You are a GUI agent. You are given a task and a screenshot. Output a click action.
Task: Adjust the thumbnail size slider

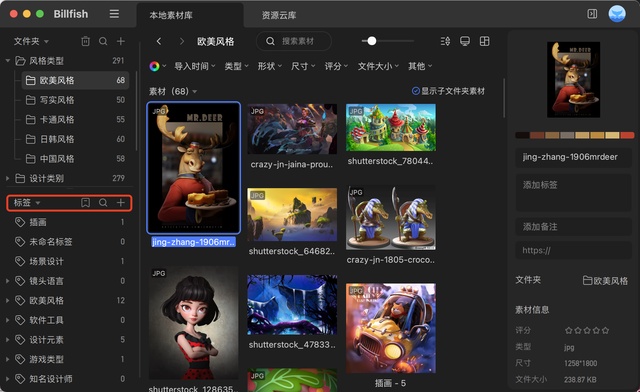click(x=371, y=41)
